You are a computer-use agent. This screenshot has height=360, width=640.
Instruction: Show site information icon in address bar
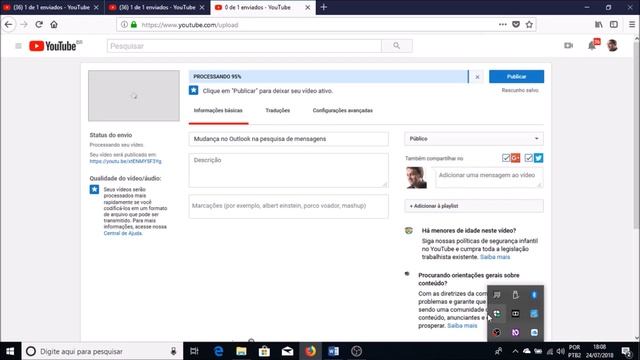[124, 24]
